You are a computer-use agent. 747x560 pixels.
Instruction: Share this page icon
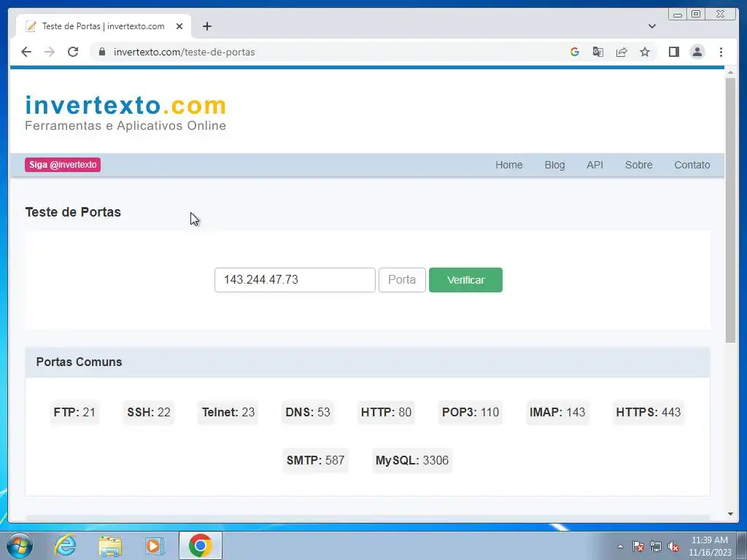(x=622, y=52)
